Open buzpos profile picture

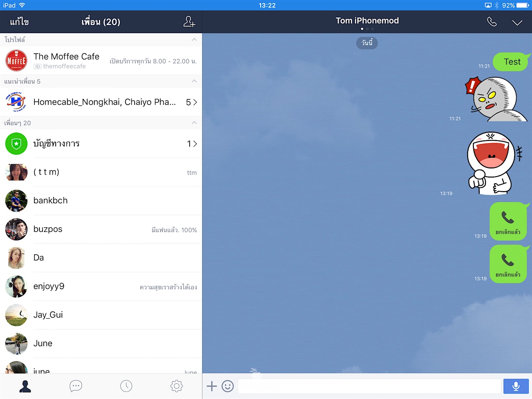coord(16,229)
